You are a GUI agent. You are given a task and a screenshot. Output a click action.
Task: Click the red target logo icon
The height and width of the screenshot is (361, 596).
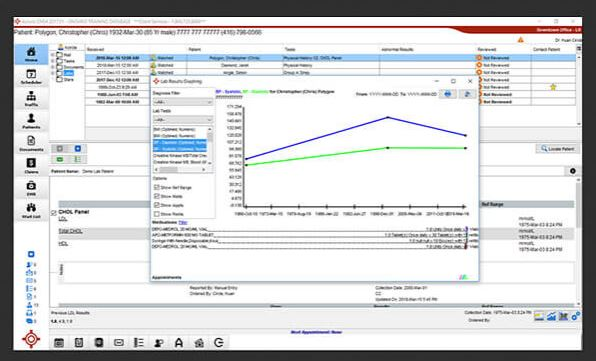pos(31,338)
